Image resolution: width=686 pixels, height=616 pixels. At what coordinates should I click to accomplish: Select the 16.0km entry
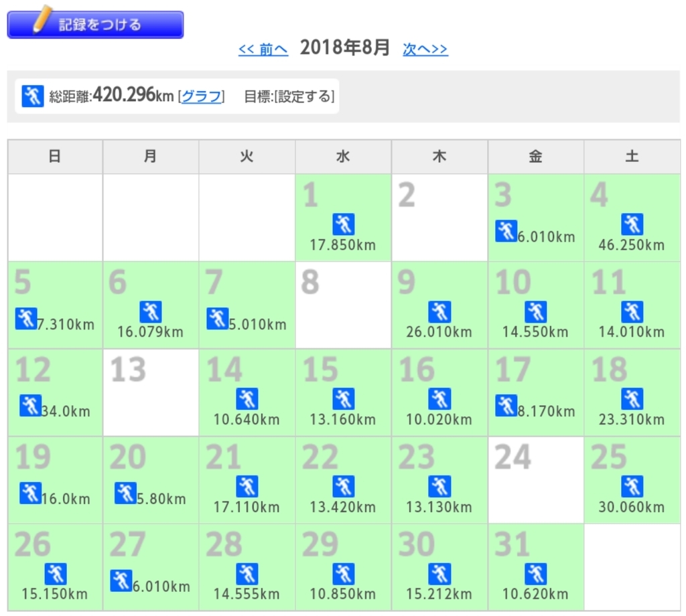pyautogui.click(x=66, y=499)
